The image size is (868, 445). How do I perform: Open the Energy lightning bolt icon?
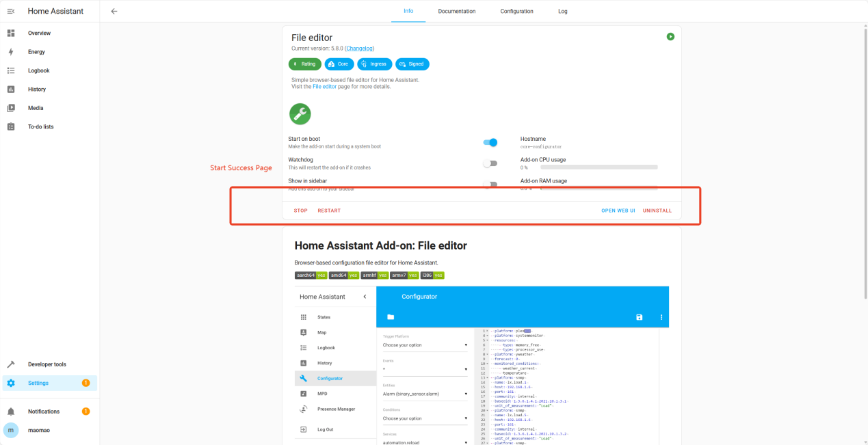(11, 52)
